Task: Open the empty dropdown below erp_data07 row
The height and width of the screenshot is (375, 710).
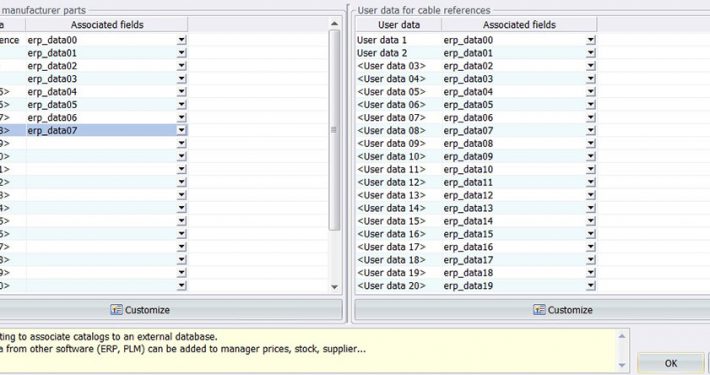Action: pos(182,144)
